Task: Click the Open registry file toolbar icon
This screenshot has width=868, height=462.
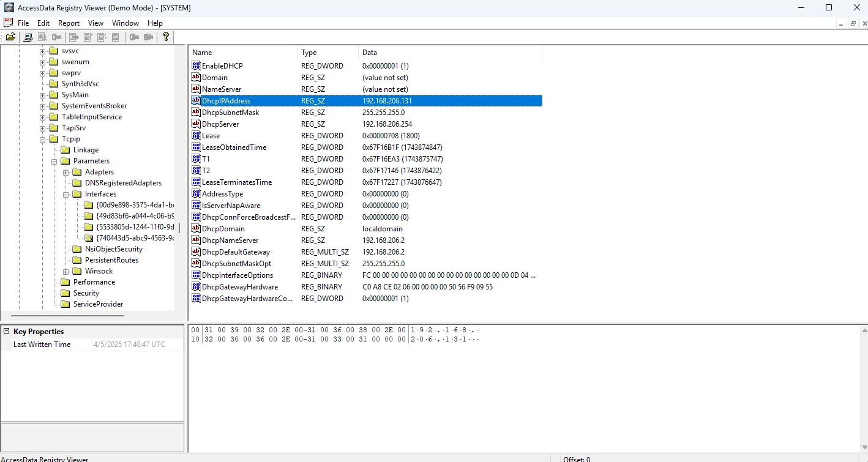Action: tap(10, 37)
